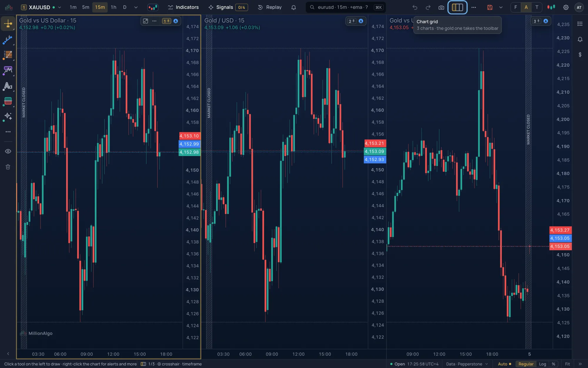Toggle Auto scale mode
The image size is (588, 368).
pos(505,364)
